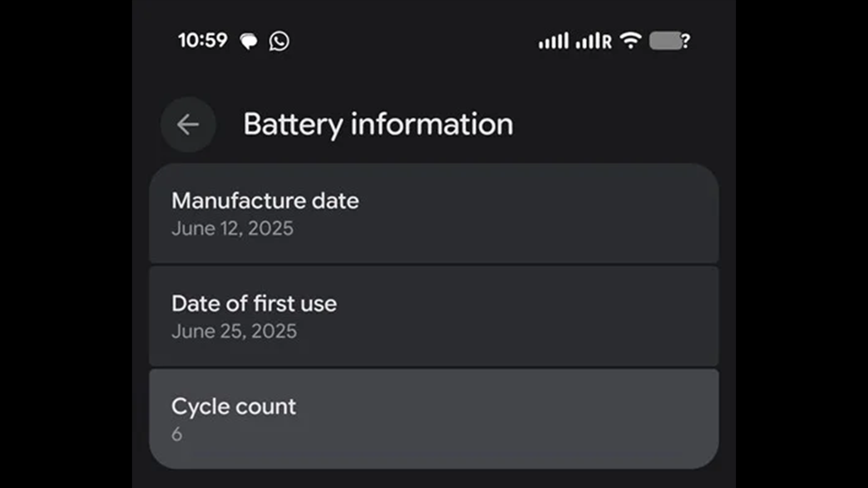Image resolution: width=868 pixels, height=488 pixels.
Task: Tap the Battery information page title
Action: pos(378,124)
